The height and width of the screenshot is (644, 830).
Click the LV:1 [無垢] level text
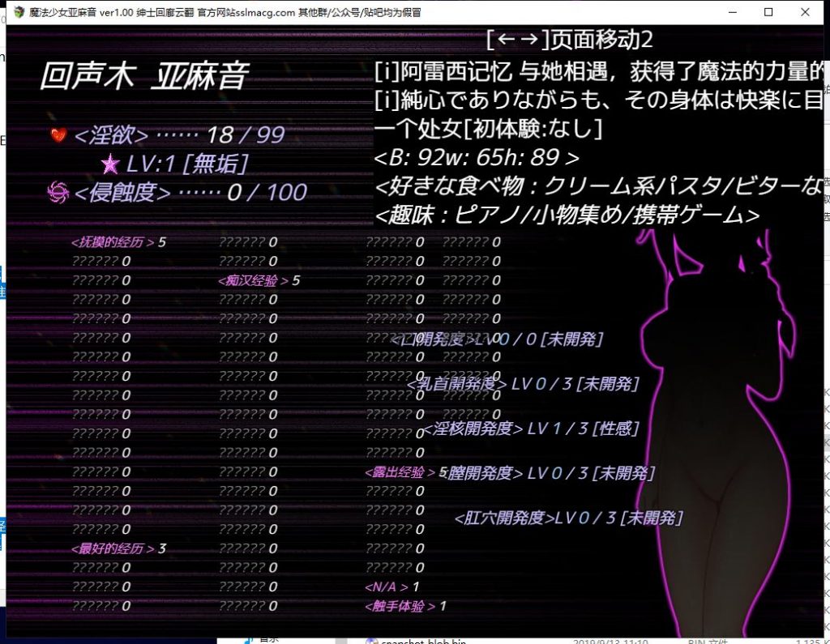point(186,164)
